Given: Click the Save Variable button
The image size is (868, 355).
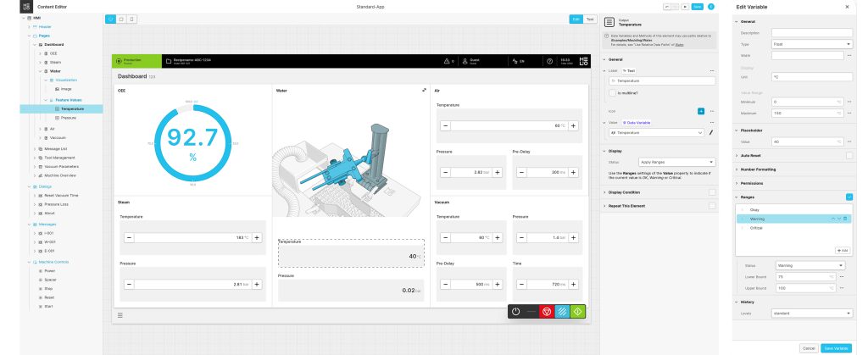Looking at the screenshot, I should pos(836,347).
